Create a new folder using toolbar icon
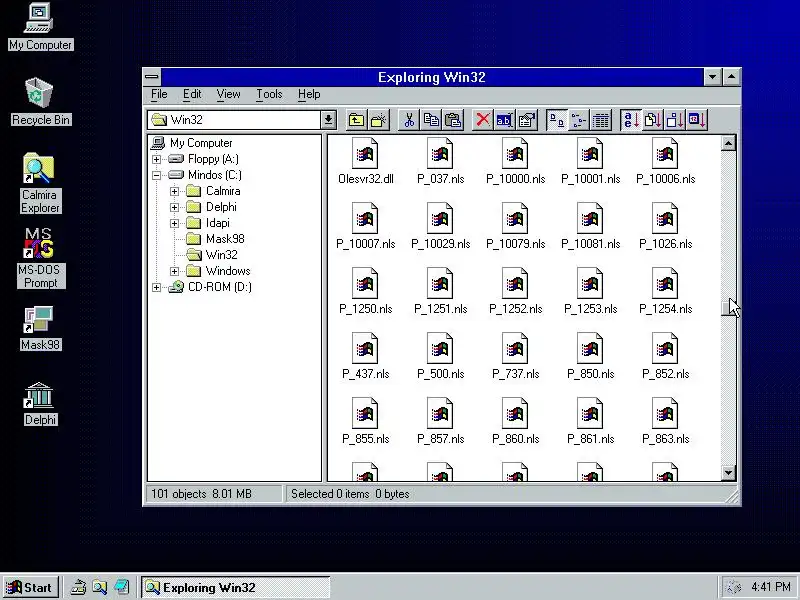Image resolution: width=800 pixels, height=600 pixels. [x=379, y=120]
